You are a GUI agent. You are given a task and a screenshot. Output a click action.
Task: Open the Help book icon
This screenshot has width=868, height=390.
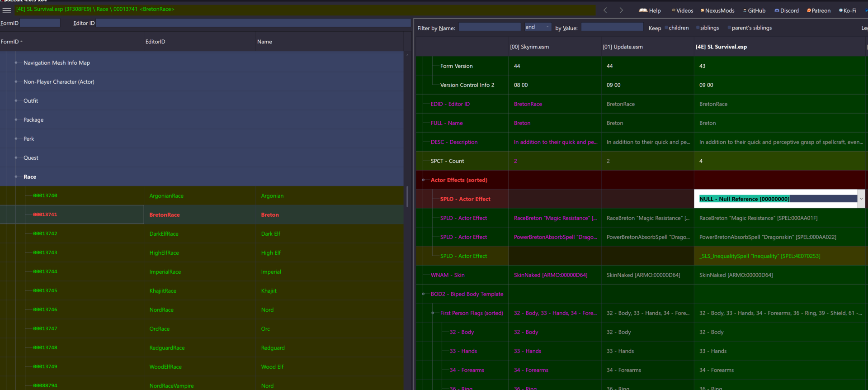click(650, 10)
